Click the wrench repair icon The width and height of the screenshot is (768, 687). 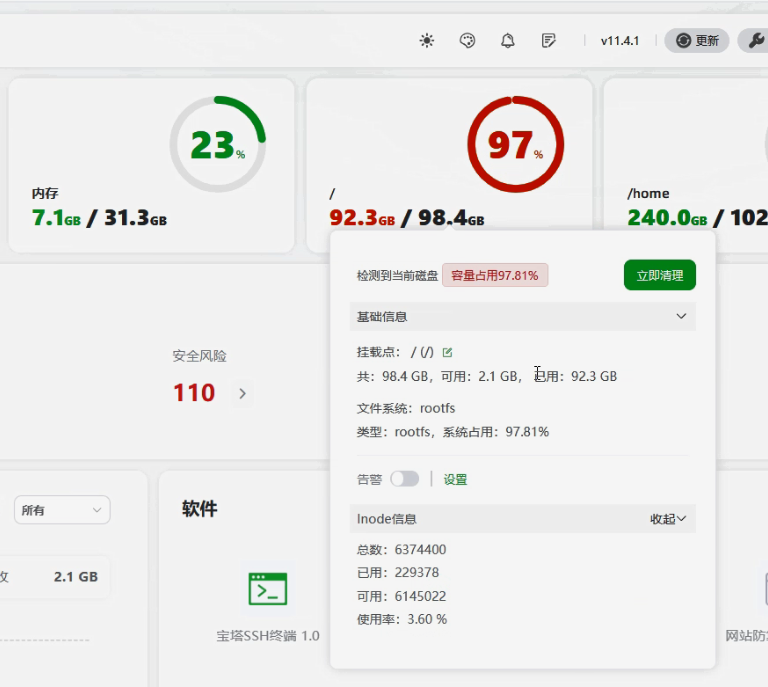click(x=754, y=41)
